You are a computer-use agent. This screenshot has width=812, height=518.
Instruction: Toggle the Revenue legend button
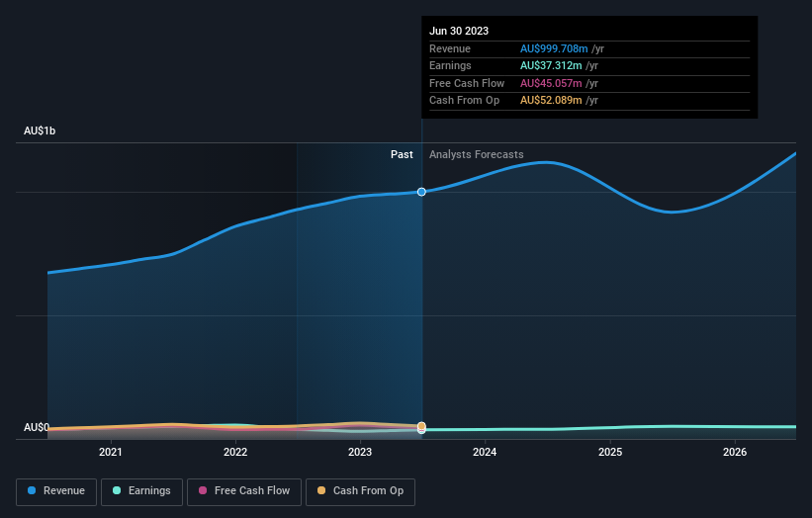56,491
